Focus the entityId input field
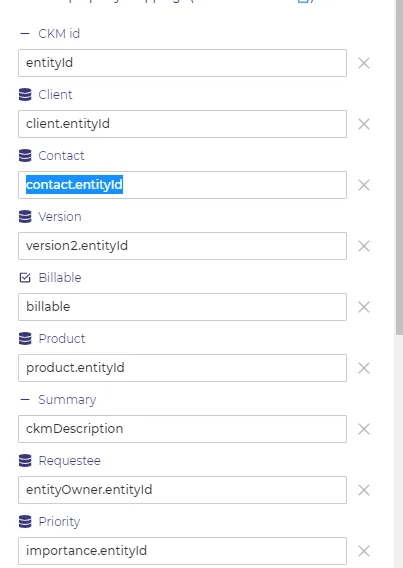The height and width of the screenshot is (568, 403). pyautogui.click(x=182, y=63)
